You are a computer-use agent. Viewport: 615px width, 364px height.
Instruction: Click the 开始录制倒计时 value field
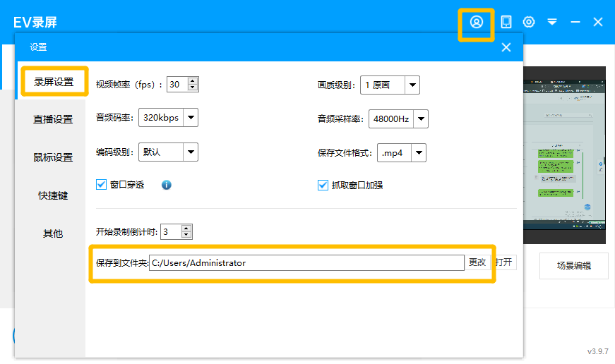pyautogui.click(x=172, y=231)
